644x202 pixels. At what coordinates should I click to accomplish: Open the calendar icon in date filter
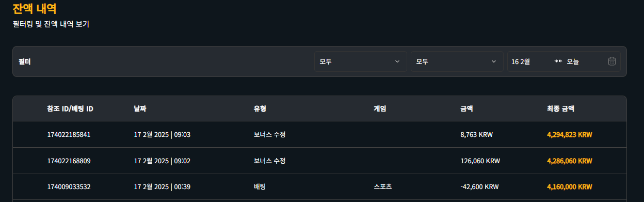coord(611,61)
